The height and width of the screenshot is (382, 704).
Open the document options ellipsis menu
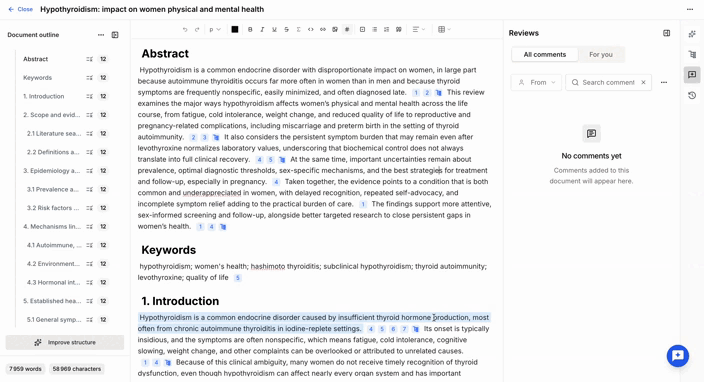pos(690,9)
